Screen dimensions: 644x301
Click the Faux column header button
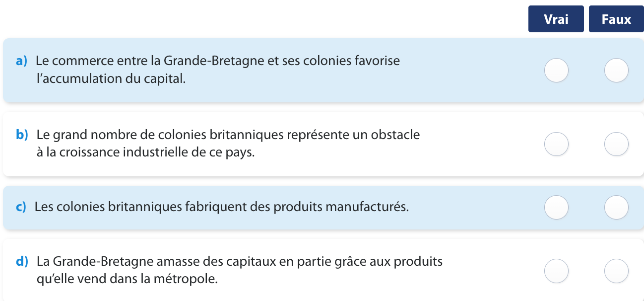[x=616, y=19]
